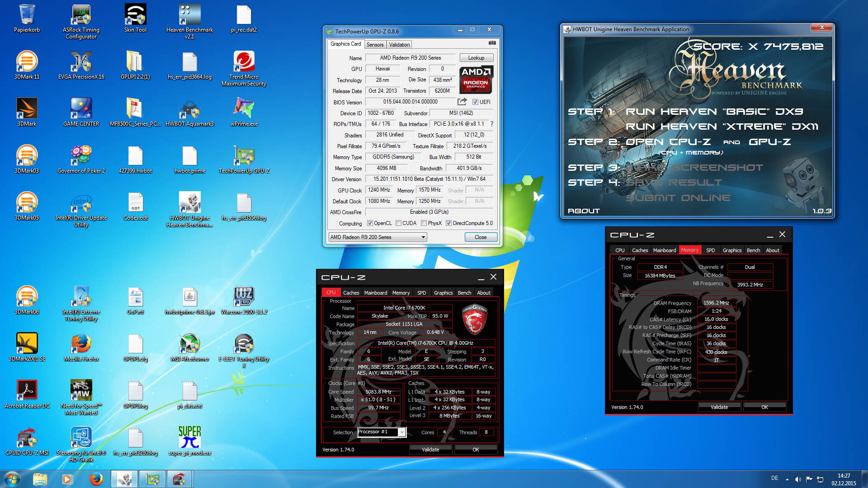The width and height of the screenshot is (868, 488).
Task: Open Graphics tab in CPU-Z CPU window
Action: 443,293
